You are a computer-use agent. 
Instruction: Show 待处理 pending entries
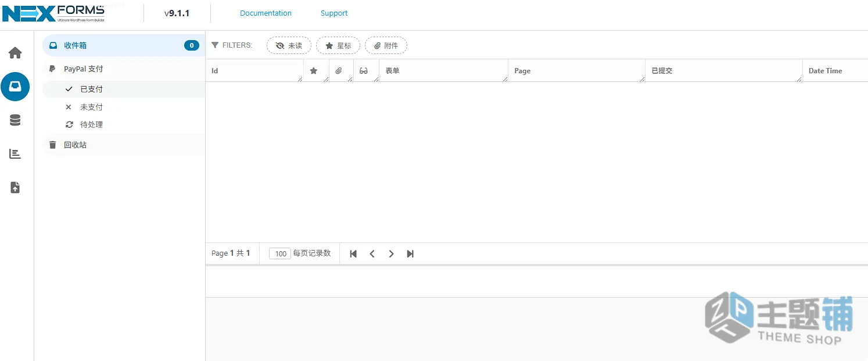click(123, 124)
